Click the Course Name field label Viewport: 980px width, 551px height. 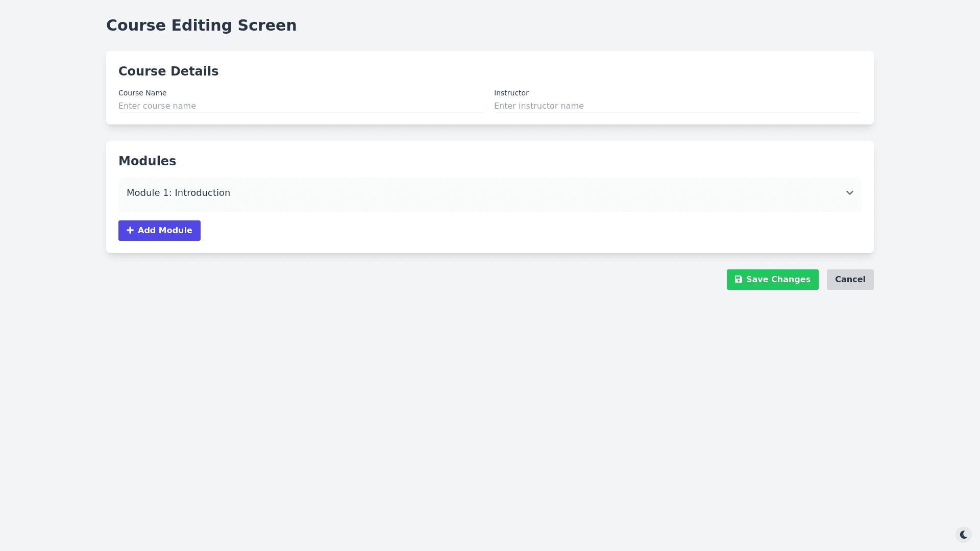coord(142,93)
